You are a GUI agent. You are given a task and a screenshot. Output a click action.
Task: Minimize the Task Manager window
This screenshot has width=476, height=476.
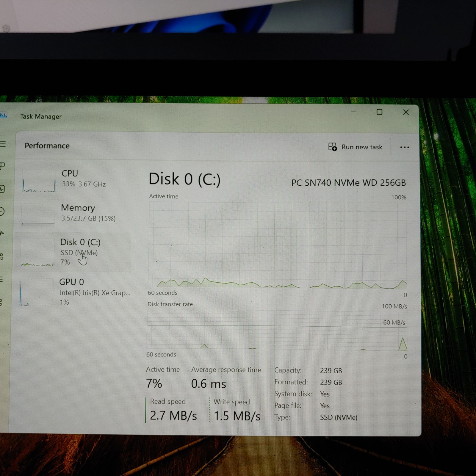pos(353,112)
